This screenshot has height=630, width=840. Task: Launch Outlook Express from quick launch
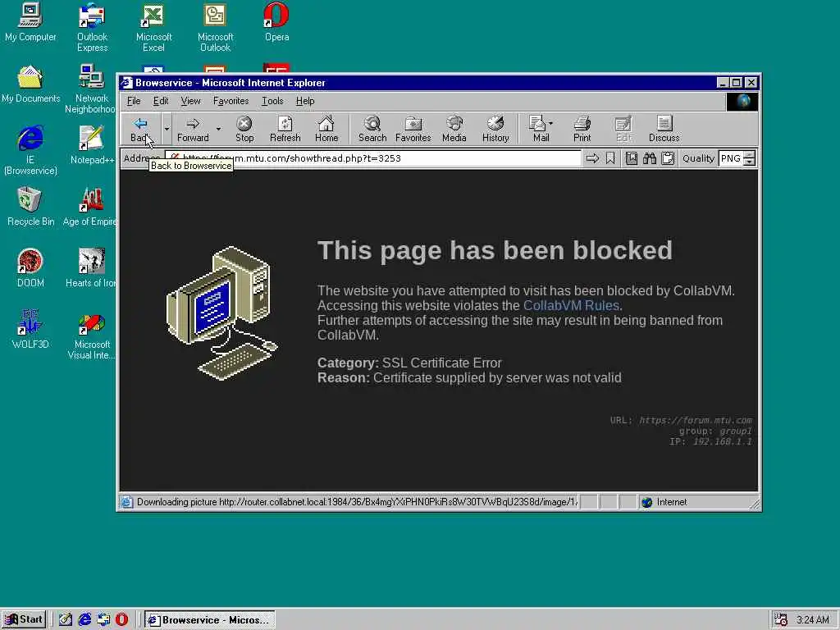[x=103, y=620]
